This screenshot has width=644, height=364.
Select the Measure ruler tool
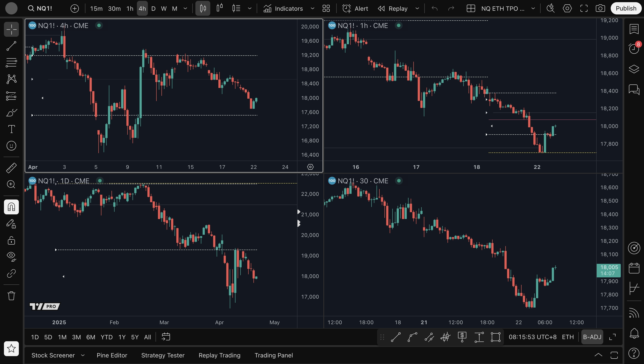click(11, 168)
